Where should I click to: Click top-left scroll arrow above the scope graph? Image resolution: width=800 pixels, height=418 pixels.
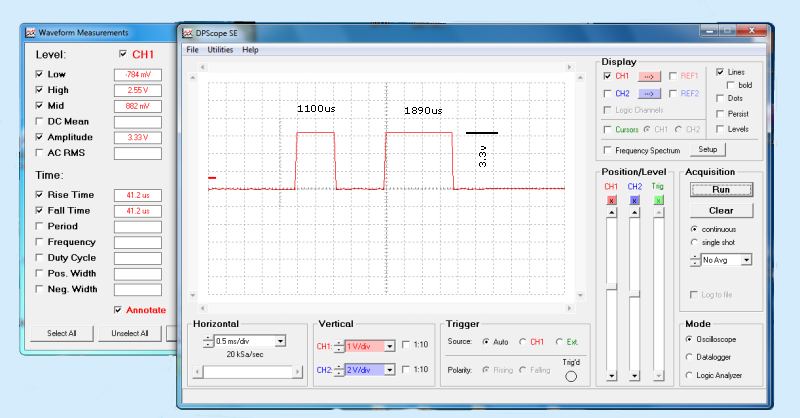(x=203, y=67)
